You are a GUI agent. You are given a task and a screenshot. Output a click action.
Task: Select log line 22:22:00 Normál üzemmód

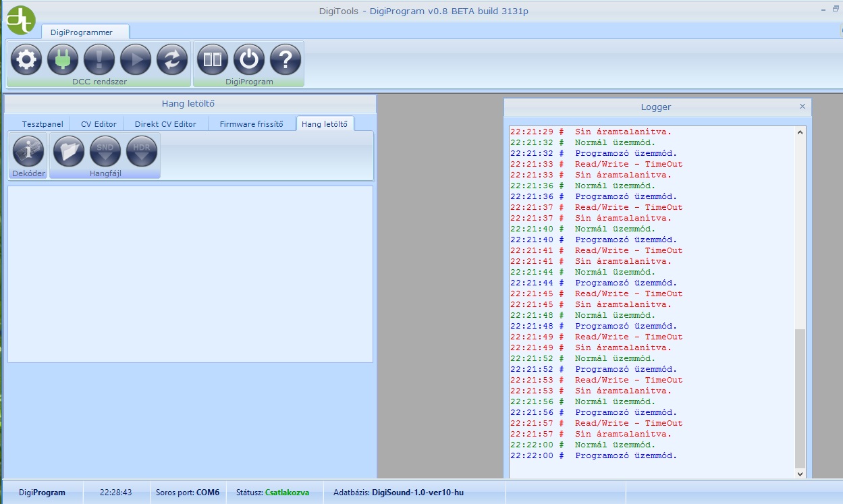(582, 445)
